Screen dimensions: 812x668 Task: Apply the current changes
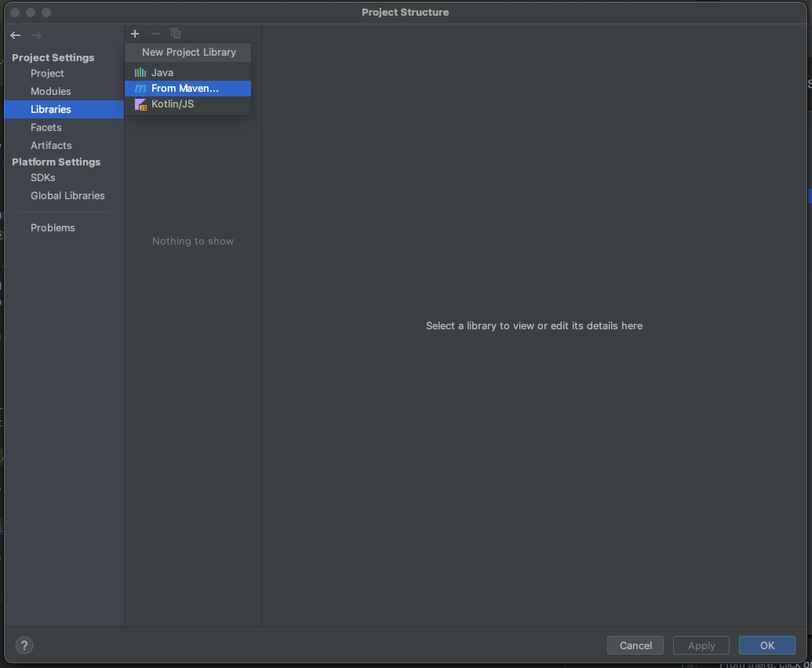[701, 645]
